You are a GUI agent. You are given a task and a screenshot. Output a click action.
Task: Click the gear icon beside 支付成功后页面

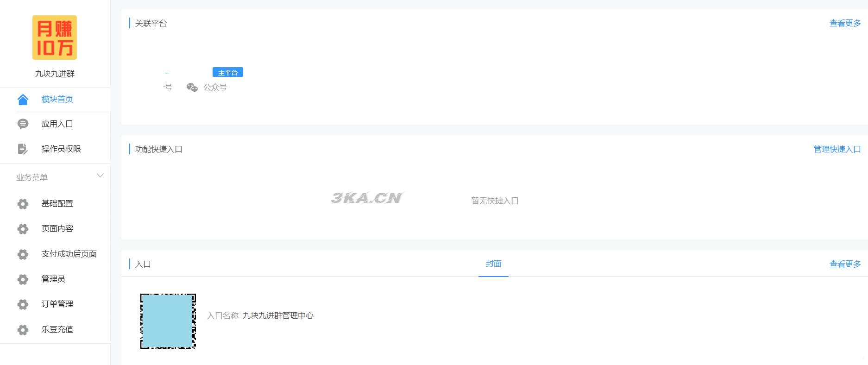pos(23,254)
